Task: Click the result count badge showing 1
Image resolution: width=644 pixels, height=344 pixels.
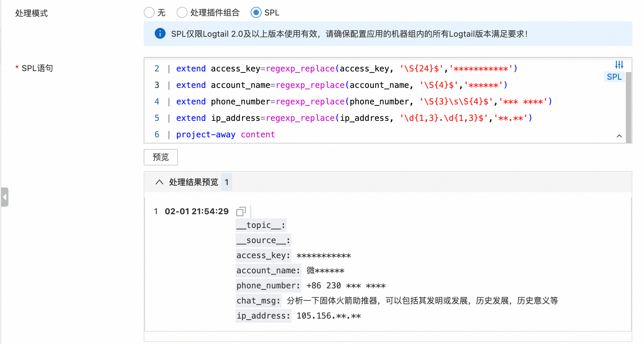Action: click(x=226, y=182)
